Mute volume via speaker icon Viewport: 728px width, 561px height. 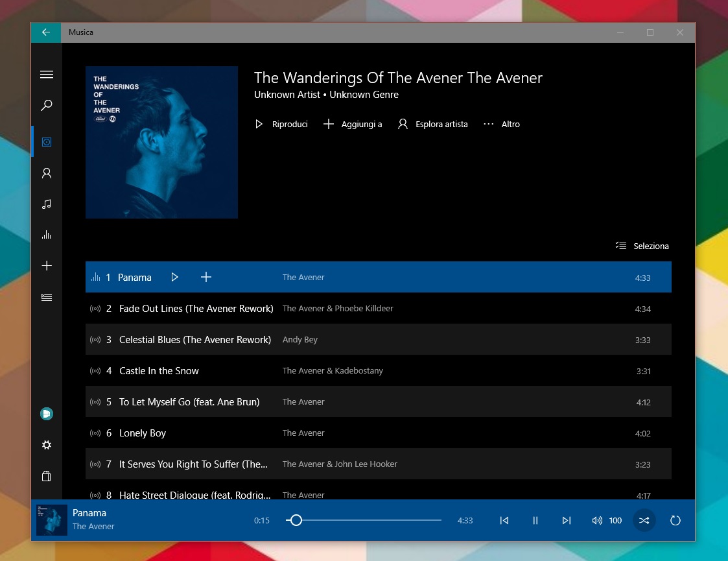597,521
